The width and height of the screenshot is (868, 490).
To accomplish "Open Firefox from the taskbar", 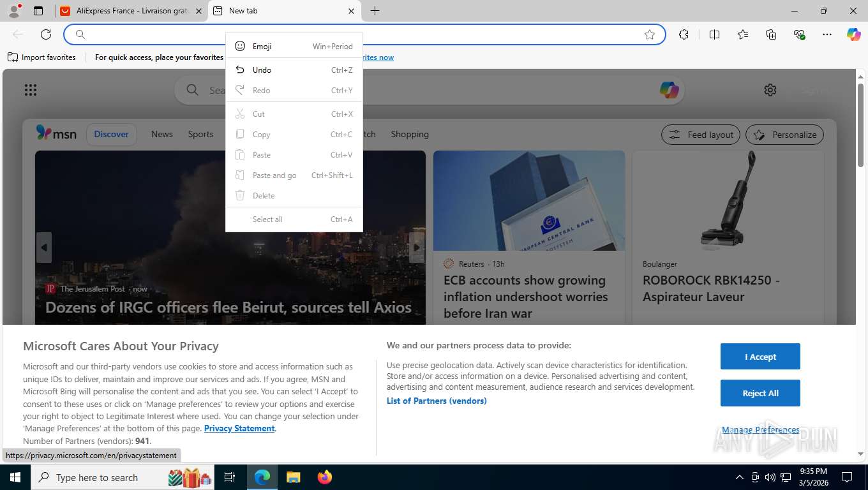I will point(325,477).
